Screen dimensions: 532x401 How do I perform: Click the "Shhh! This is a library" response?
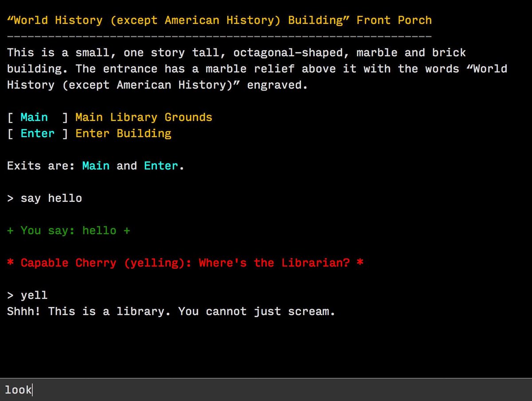pos(171,311)
